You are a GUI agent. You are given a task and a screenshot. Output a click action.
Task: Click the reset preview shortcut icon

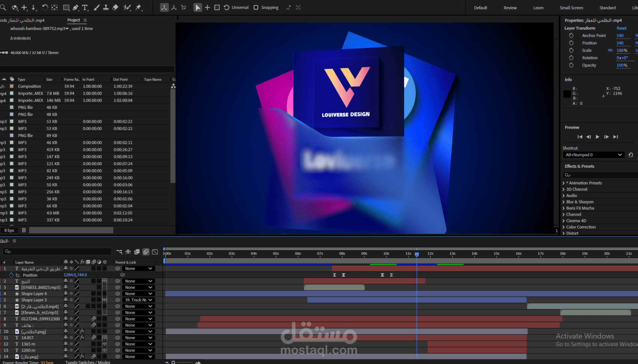pyautogui.click(x=631, y=155)
